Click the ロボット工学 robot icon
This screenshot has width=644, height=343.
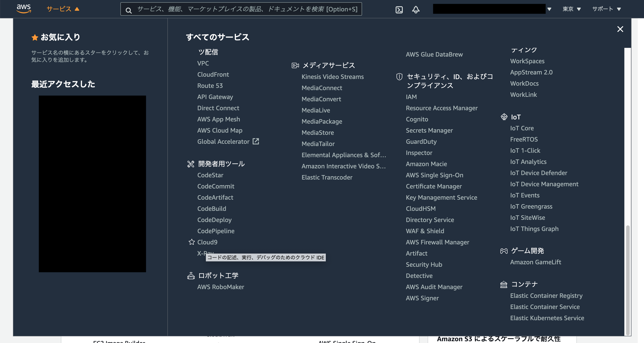(x=191, y=275)
